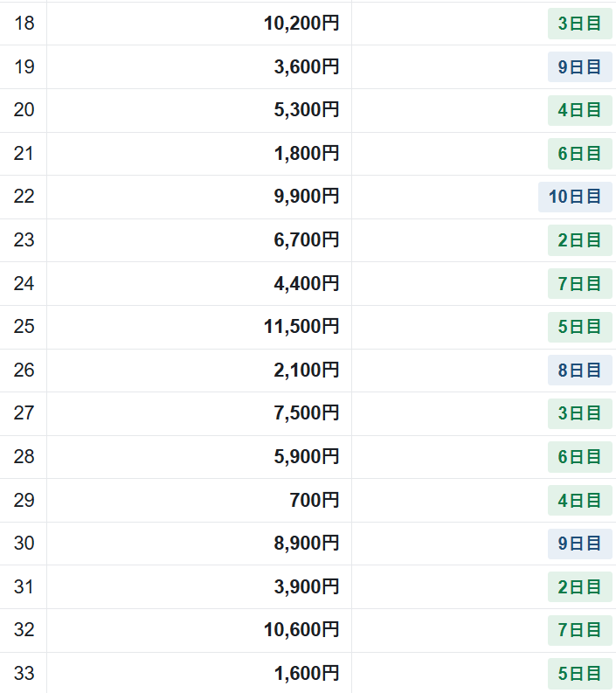Click the 5日目 chip in row 33
Viewport: 616px width, 693px height.
580,673
